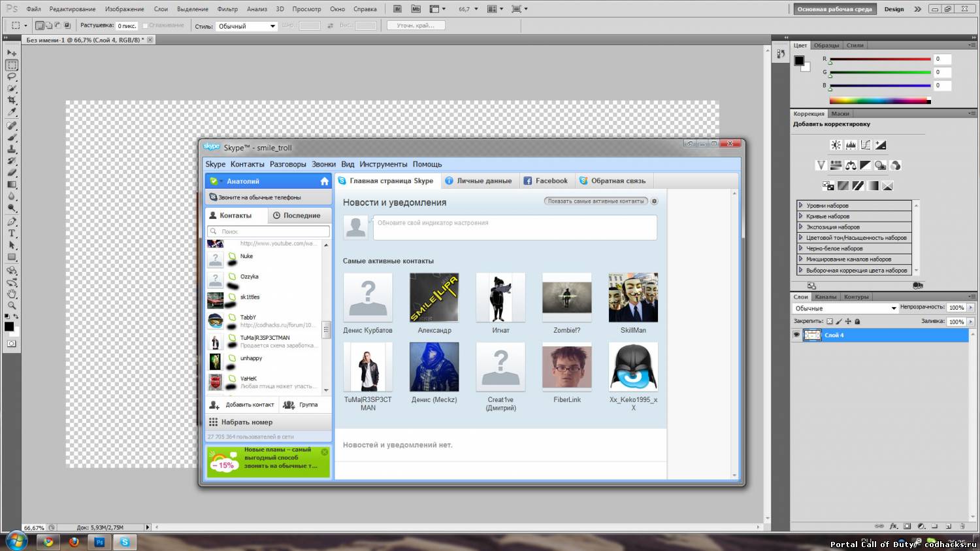Select the Gradient tool
This screenshot has height=551, width=980.
tap(12, 185)
